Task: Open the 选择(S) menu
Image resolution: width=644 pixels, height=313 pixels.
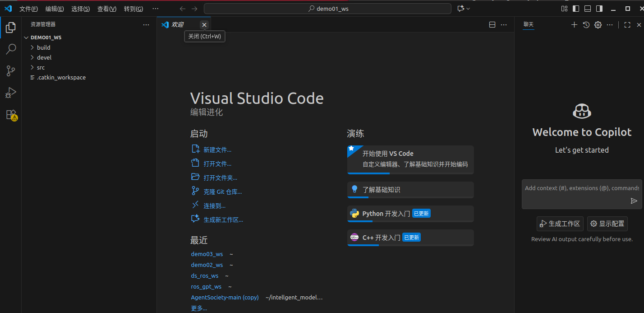Action: pyautogui.click(x=81, y=9)
